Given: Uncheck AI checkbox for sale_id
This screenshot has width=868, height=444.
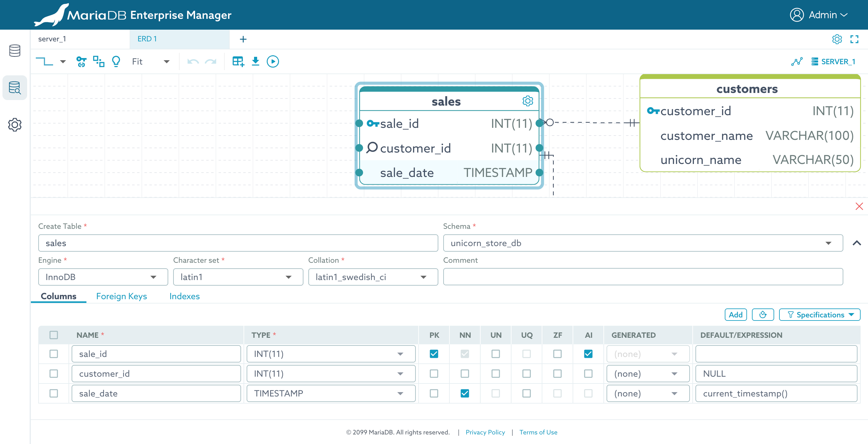Looking at the screenshot, I should coord(588,354).
